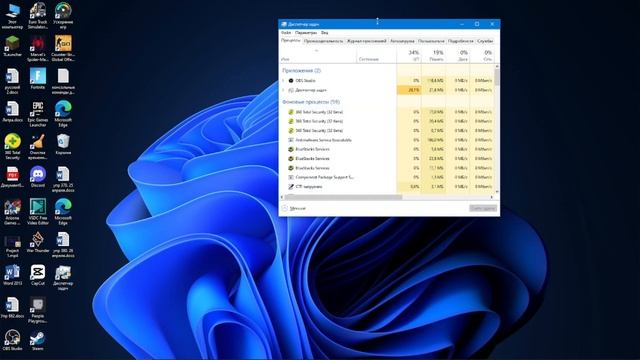Select the OBS Studio process row

click(387, 81)
